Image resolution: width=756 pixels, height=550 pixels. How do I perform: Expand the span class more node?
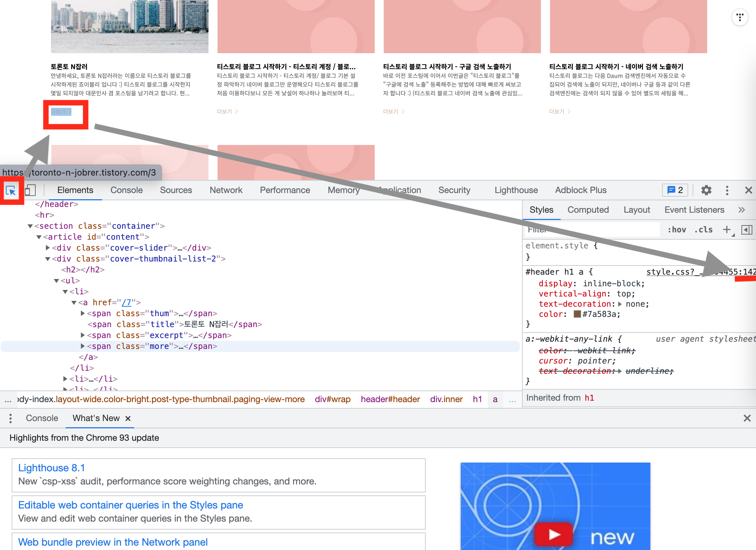[83, 346]
